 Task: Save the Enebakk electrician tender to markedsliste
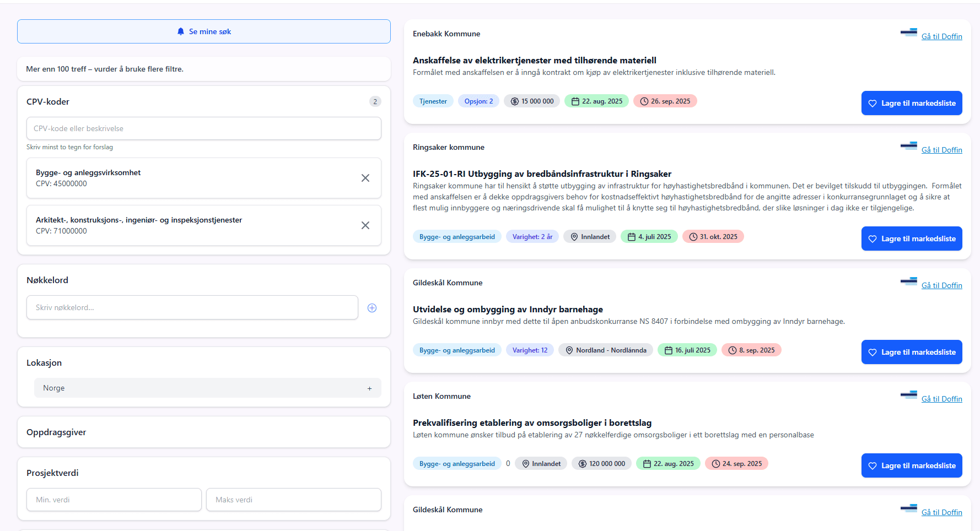point(912,103)
